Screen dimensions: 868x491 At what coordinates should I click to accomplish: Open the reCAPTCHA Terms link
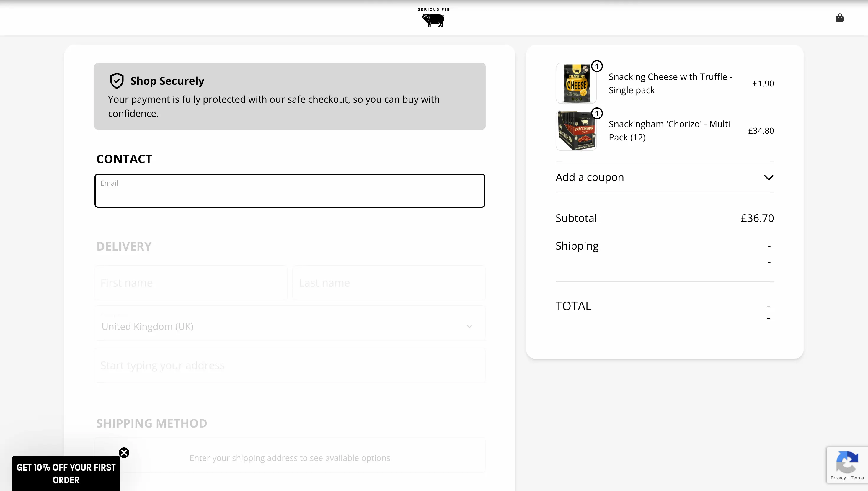(x=857, y=478)
